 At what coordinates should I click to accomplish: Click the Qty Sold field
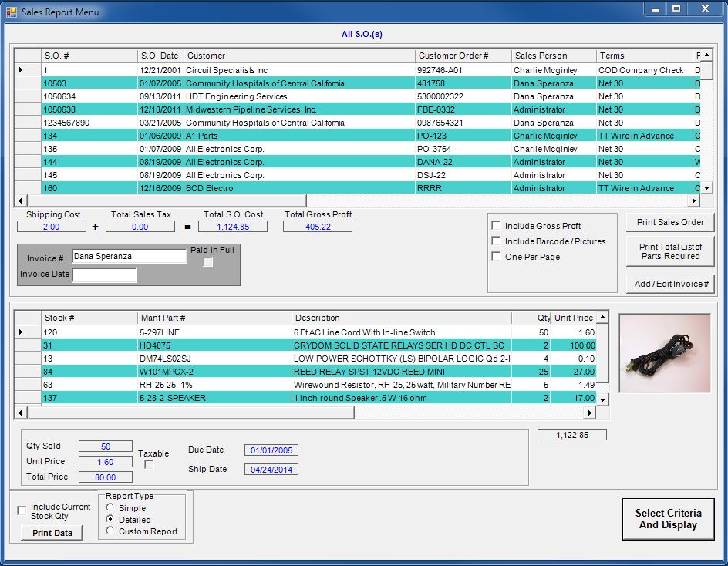(x=106, y=446)
